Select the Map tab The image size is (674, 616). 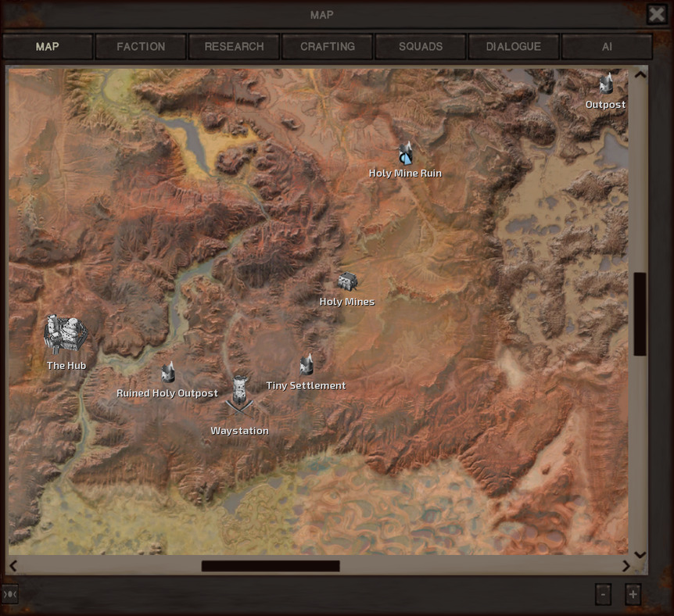pyautogui.click(x=47, y=46)
